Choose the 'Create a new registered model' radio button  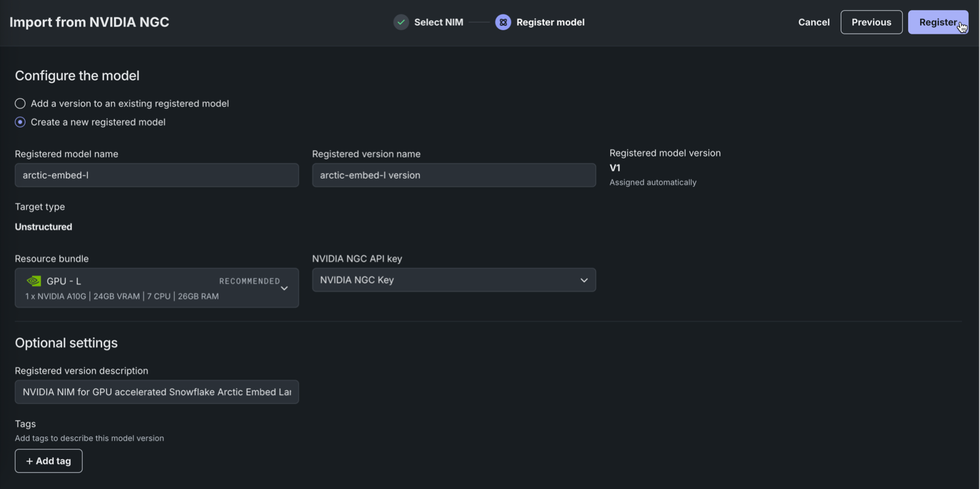tap(21, 122)
